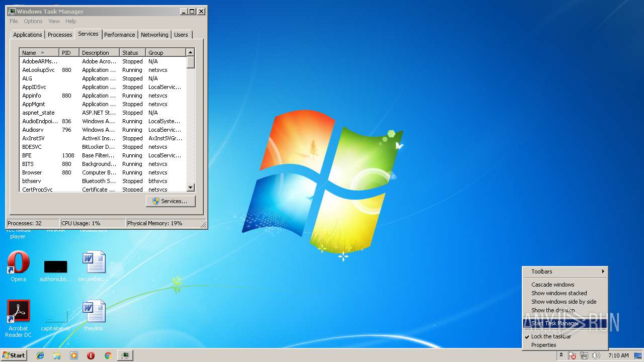The width and height of the screenshot is (644, 362).
Task: Switch to the Processes tab
Action: point(60,35)
